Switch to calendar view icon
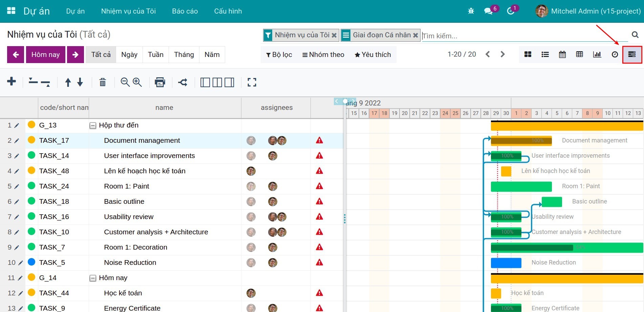644x312 pixels. [562, 55]
